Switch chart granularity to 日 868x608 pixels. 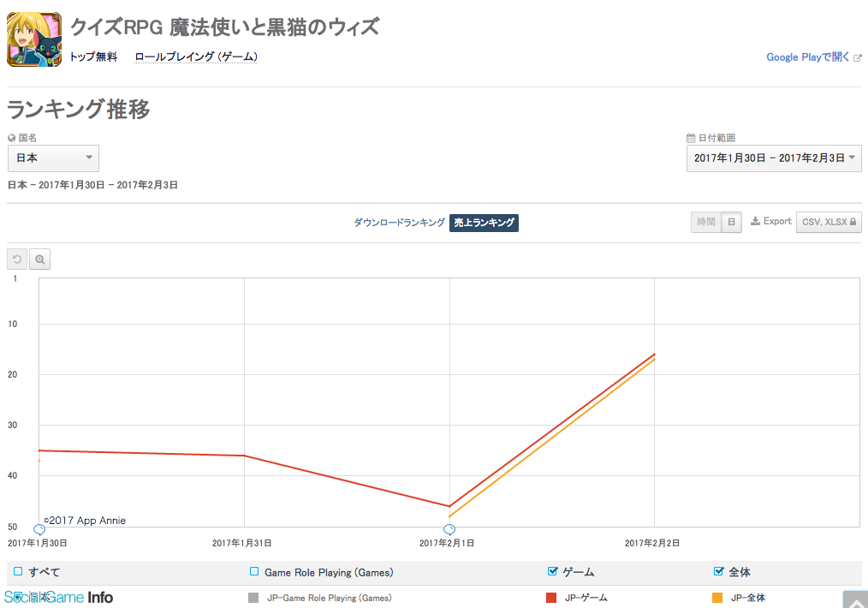(731, 222)
